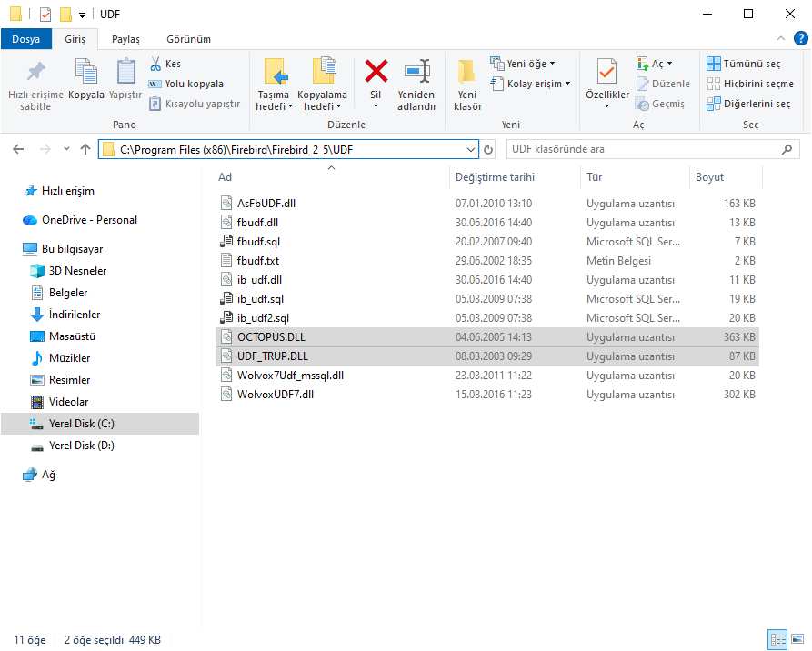The image size is (812, 651).
Task: Expand the address bar history dropdown
Action: [x=470, y=150]
